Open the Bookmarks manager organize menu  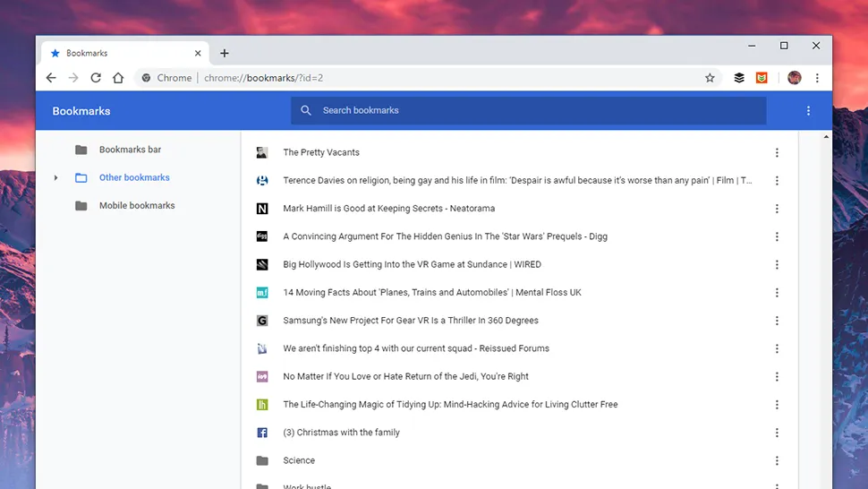tap(808, 111)
